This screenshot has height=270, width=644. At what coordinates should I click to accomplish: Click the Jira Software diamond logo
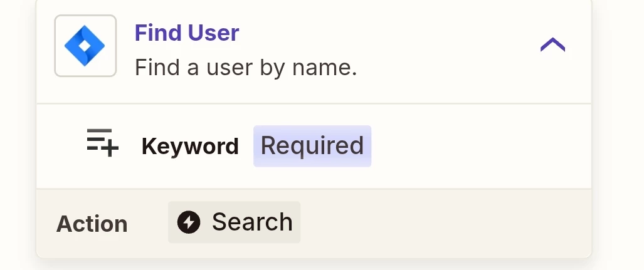pyautogui.click(x=85, y=46)
